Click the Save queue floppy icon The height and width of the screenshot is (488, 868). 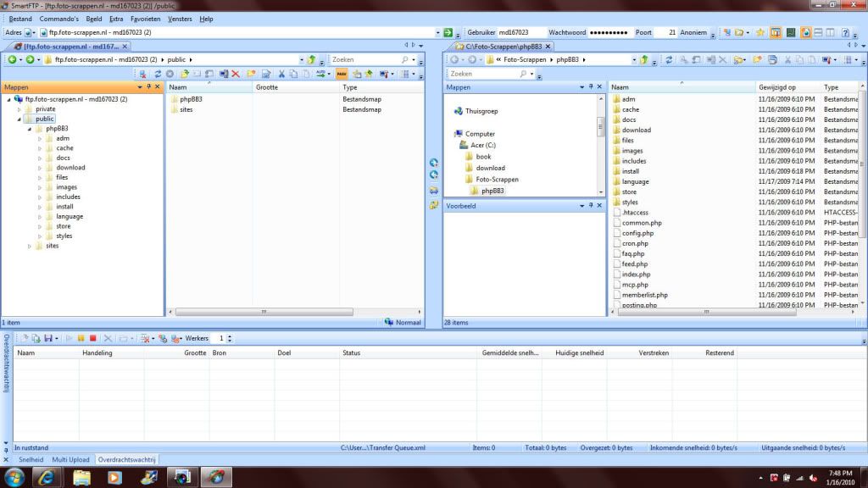48,338
